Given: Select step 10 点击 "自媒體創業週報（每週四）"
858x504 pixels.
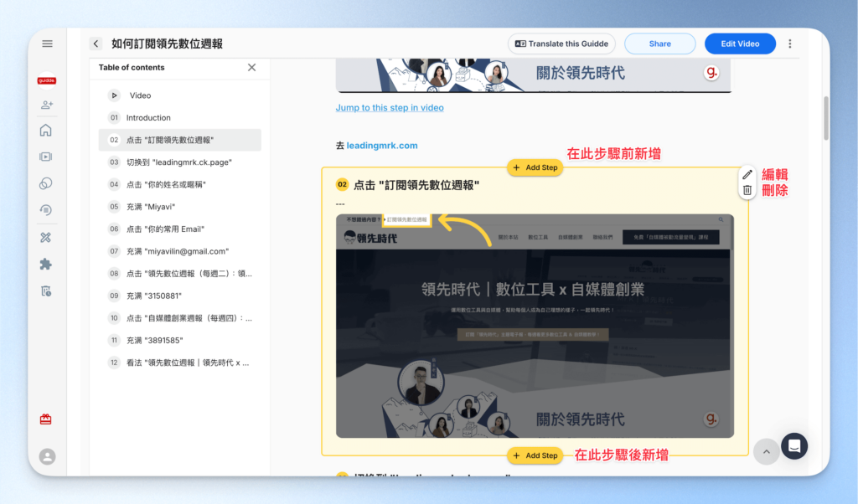Looking at the screenshot, I should pos(179,318).
